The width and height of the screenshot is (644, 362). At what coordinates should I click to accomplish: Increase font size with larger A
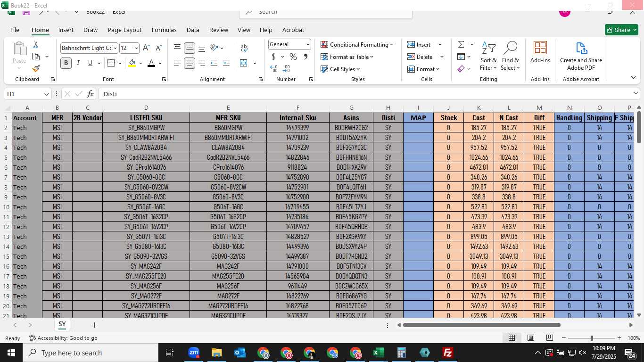tap(146, 48)
